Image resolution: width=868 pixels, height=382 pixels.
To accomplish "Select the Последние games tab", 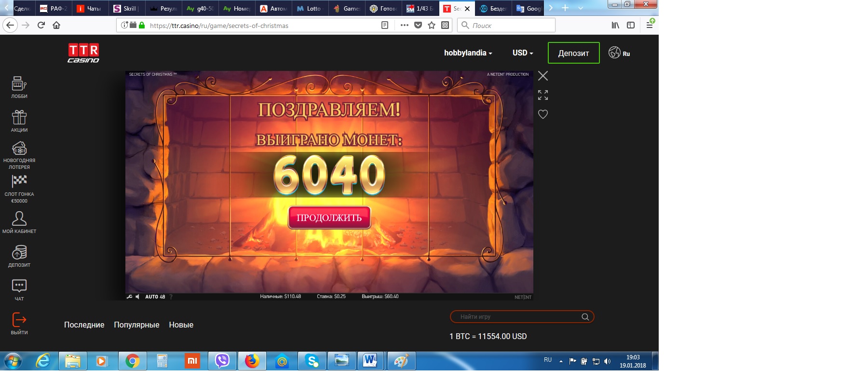I will [x=84, y=325].
